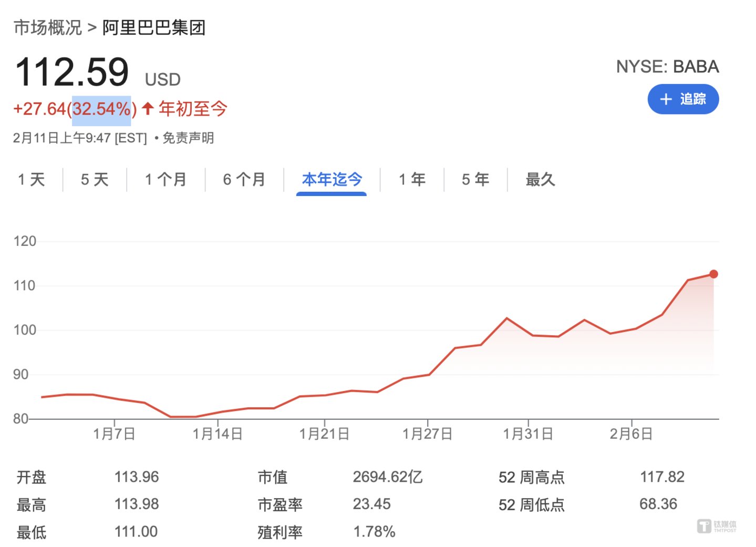Image resolution: width=756 pixels, height=547 pixels.
Task: Click the highlighted 32.54% percentage change
Action: pos(101,109)
